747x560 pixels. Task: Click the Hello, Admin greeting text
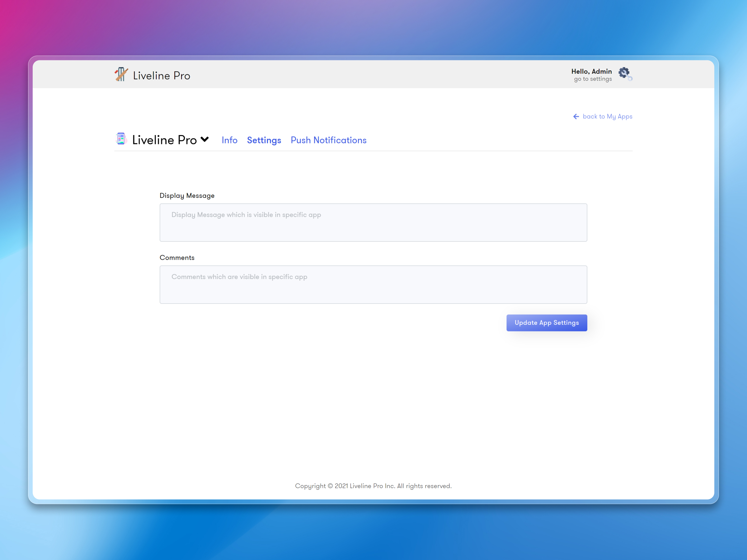point(591,71)
